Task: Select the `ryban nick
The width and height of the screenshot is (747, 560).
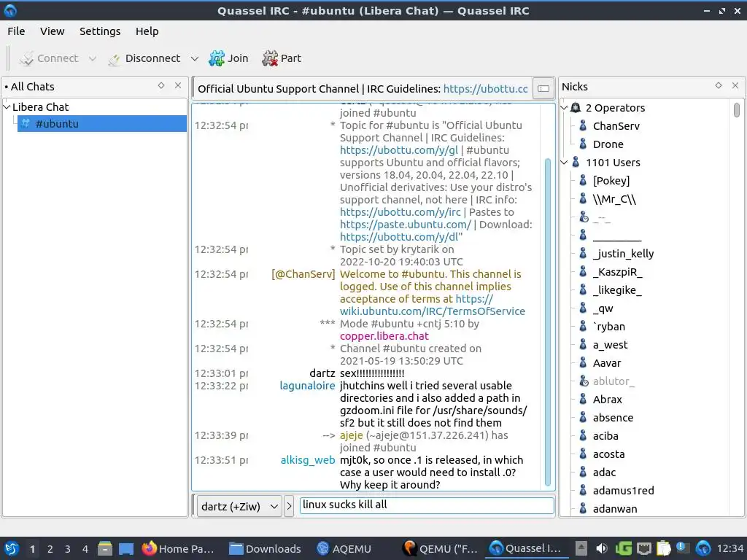Action: 609,327
